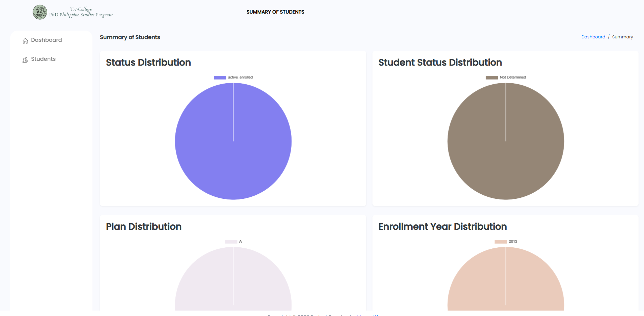The image size is (644, 316).
Task: Select Dashboard in the sidebar menu
Action: (x=46, y=40)
